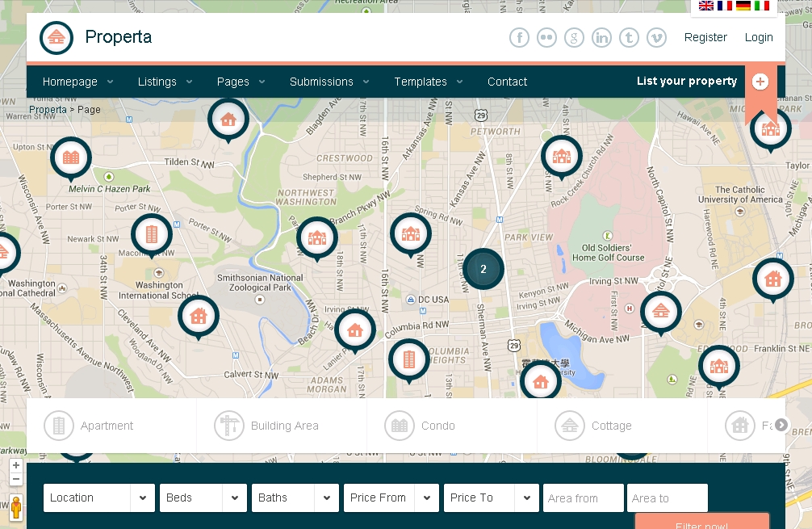Image resolution: width=812 pixels, height=529 pixels.
Task: Select the Cottage property type filter
Action: 594,426
